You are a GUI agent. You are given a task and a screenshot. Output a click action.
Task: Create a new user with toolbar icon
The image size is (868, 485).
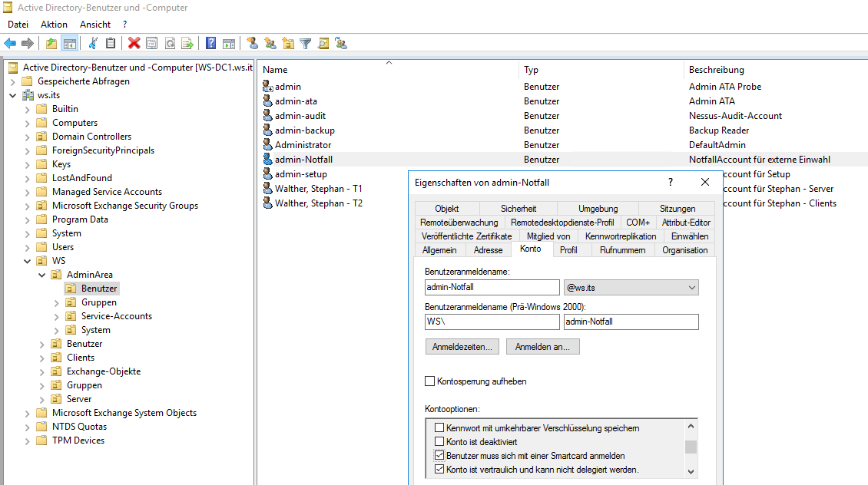[x=253, y=43]
